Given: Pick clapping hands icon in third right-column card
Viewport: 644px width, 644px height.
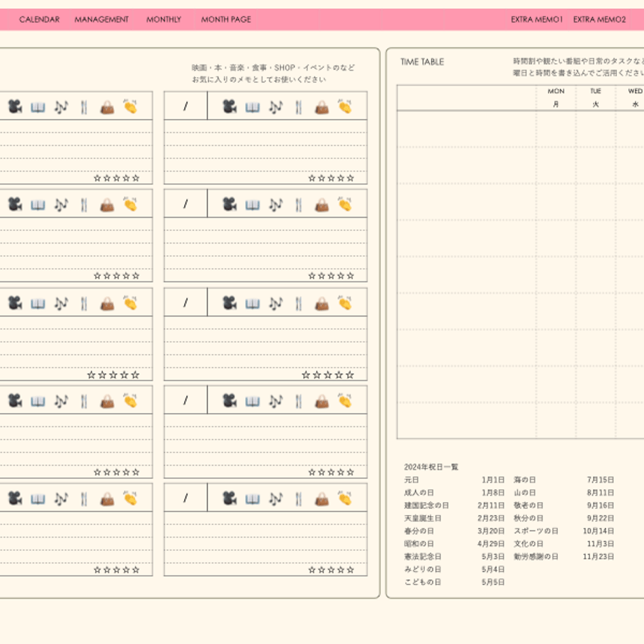Looking at the screenshot, I should [344, 302].
